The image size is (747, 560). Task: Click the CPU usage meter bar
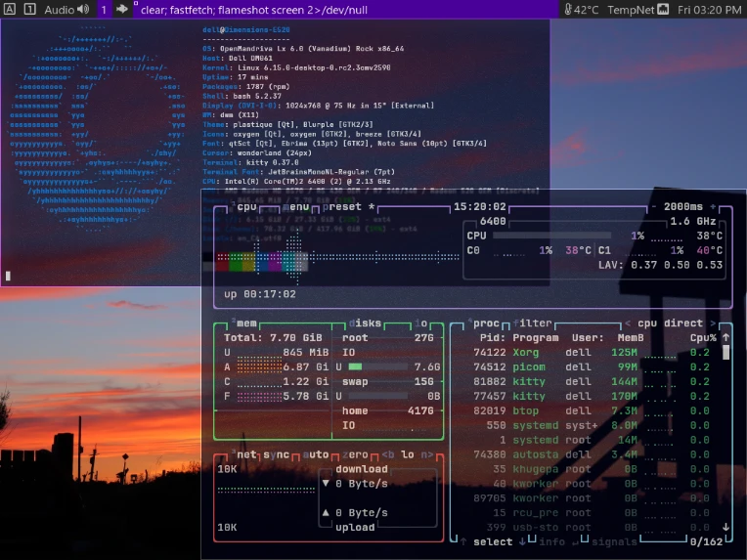(551, 236)
